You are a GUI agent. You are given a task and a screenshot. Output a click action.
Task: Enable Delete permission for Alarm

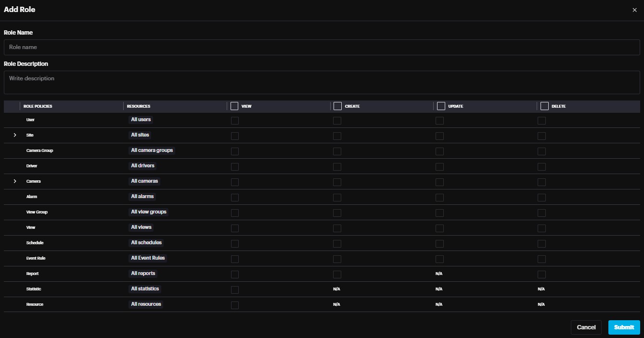pyautogui.click(x=541, y=198)
